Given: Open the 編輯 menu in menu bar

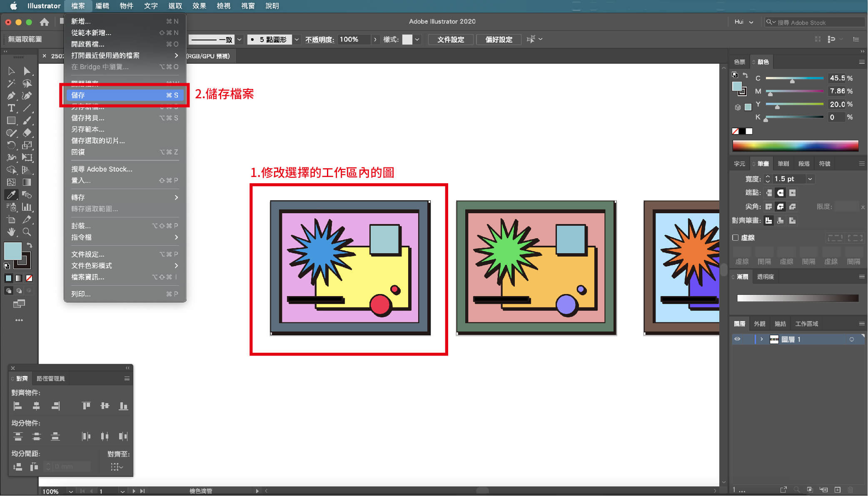Looking at the screenshot, I should pyautogui.click(x=102, y=6).
